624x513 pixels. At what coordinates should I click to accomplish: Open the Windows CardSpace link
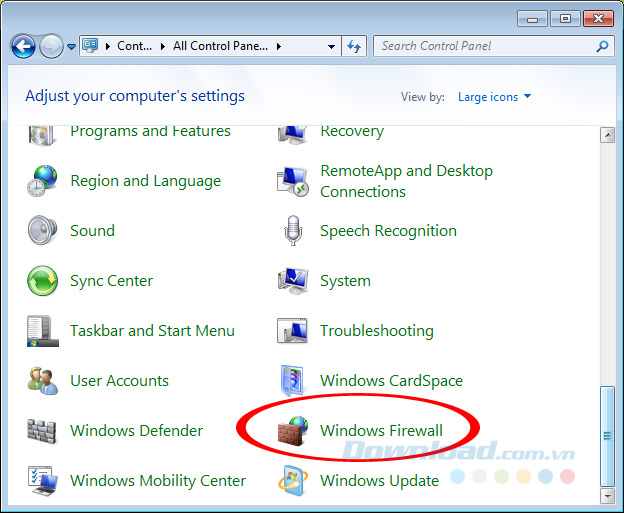(x=392, y=381)
